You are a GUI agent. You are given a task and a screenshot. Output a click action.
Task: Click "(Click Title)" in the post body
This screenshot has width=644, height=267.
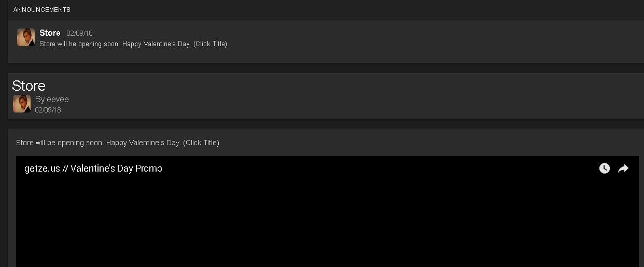pos(202,143)
